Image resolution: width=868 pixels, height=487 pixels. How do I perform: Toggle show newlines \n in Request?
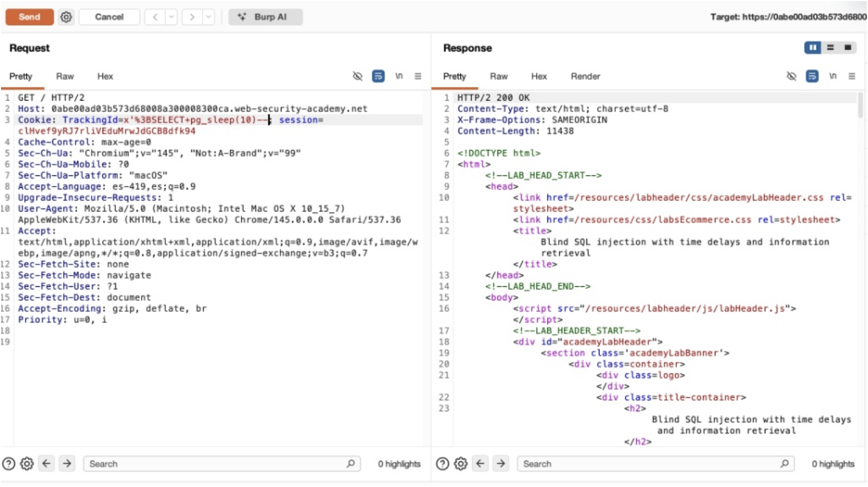click(x=398, y=76)
